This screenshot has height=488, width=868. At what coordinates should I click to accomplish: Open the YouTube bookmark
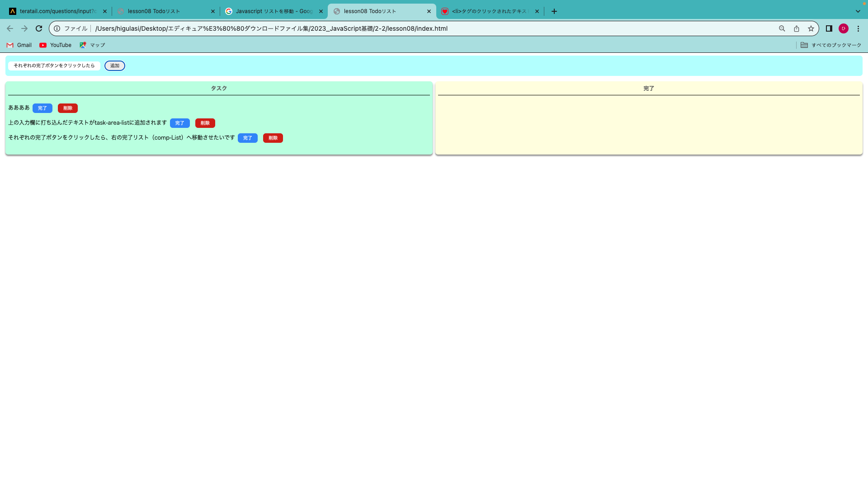pos(56,45)
